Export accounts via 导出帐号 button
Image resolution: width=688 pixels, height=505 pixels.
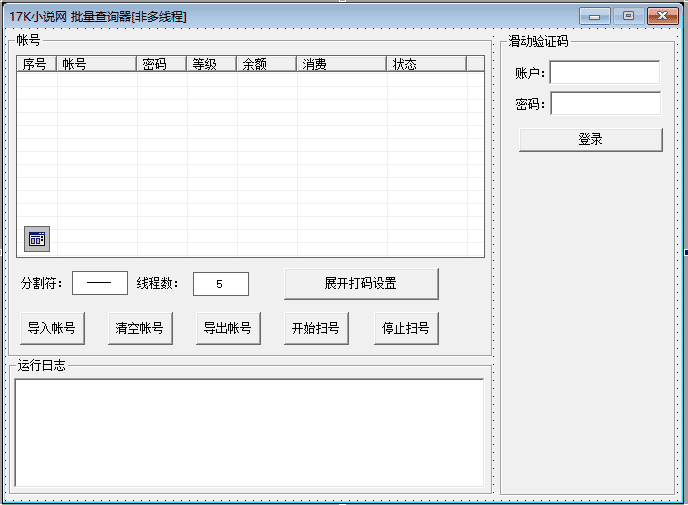coord(228,328)
